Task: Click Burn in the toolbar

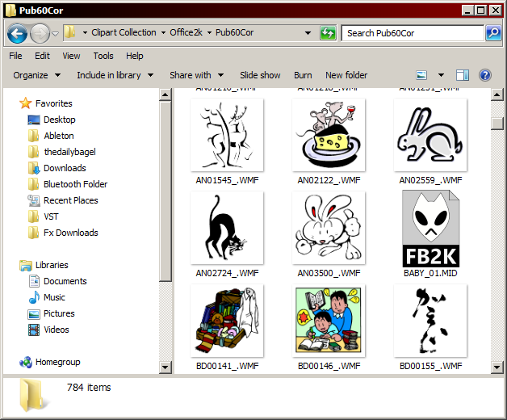Action: [x=303, y=75]
